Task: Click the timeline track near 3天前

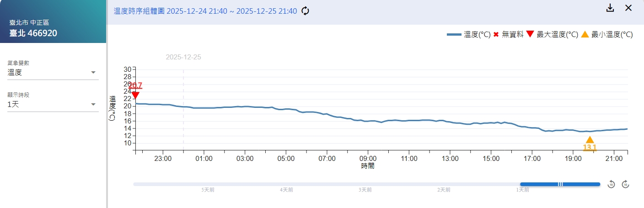Action: pyautogui.click(x=365, y=184)
